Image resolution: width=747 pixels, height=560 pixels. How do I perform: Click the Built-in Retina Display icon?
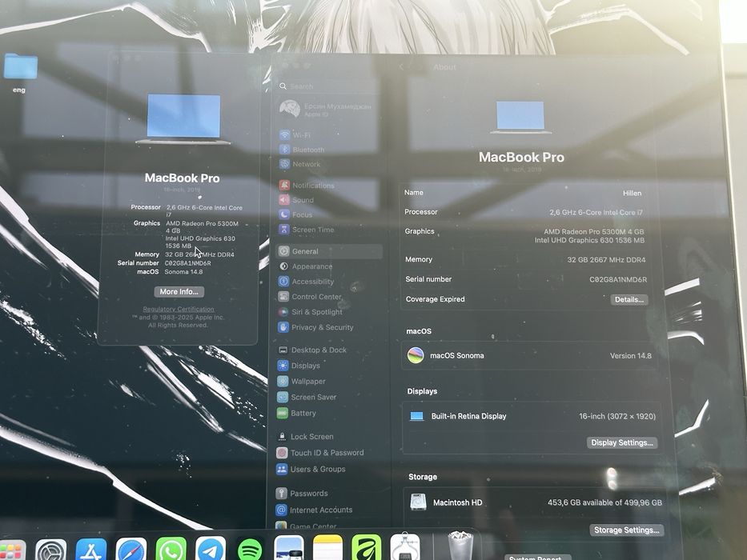tap(417, 416)
